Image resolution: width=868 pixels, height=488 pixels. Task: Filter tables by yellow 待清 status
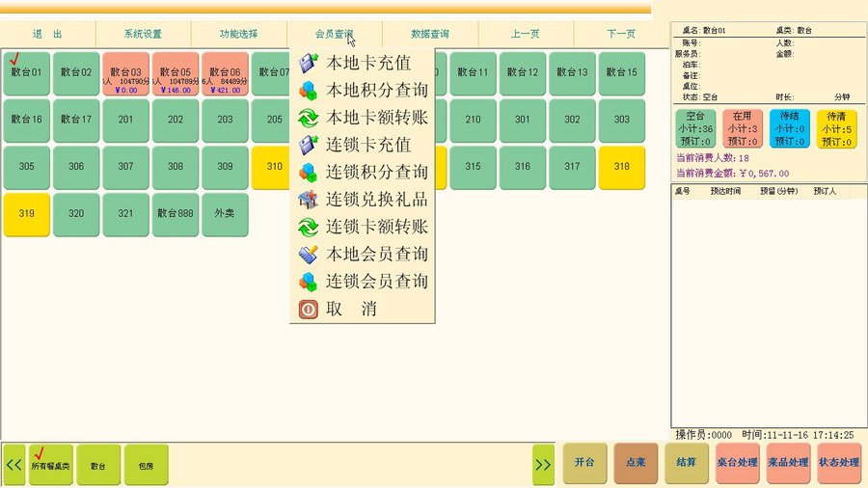pyautogui.click(x=836, y=128)
